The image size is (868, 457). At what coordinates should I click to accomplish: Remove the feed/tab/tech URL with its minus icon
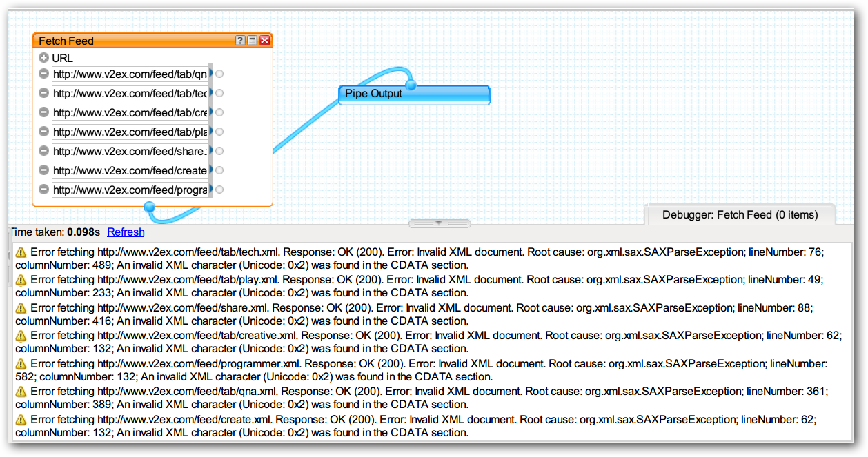tap(43, 93)
